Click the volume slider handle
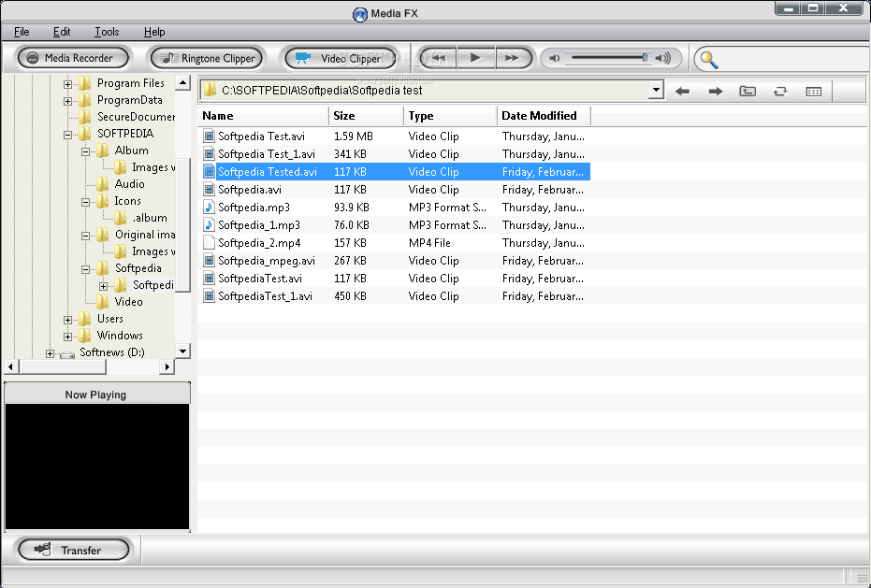The height and width of the screenshot is (588, 871). 645,58
